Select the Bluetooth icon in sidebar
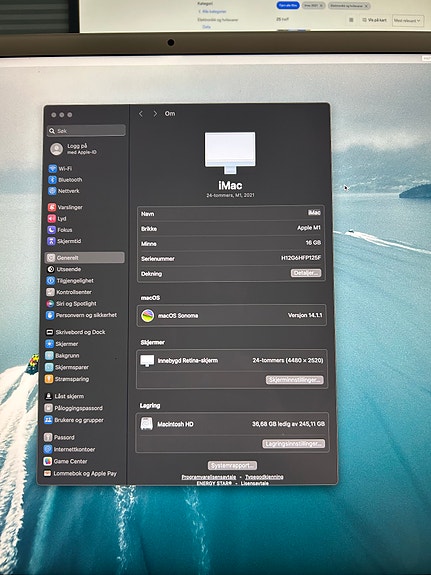Image resolution: width=431 pixels, height=575 pixels. coord(52,180)
